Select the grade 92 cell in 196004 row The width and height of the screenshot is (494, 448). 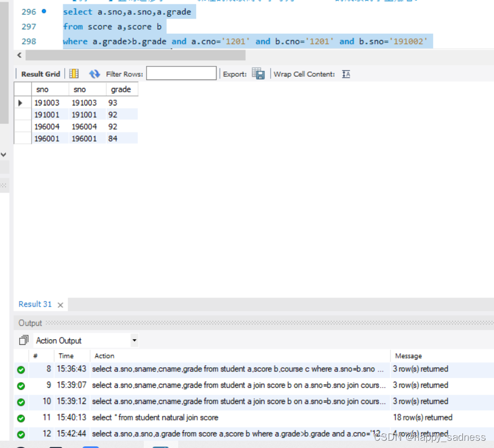point(122,127)
